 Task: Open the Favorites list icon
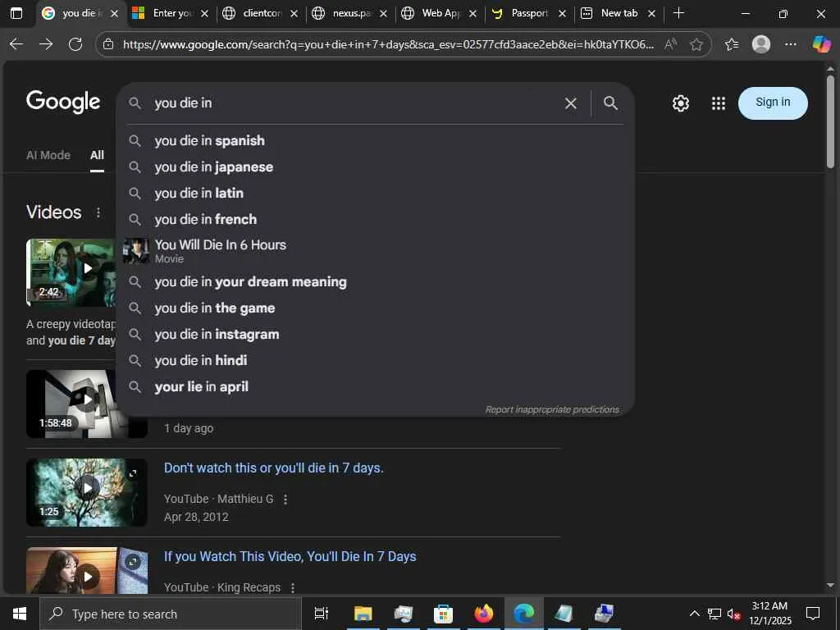click(x=732, y=44)
